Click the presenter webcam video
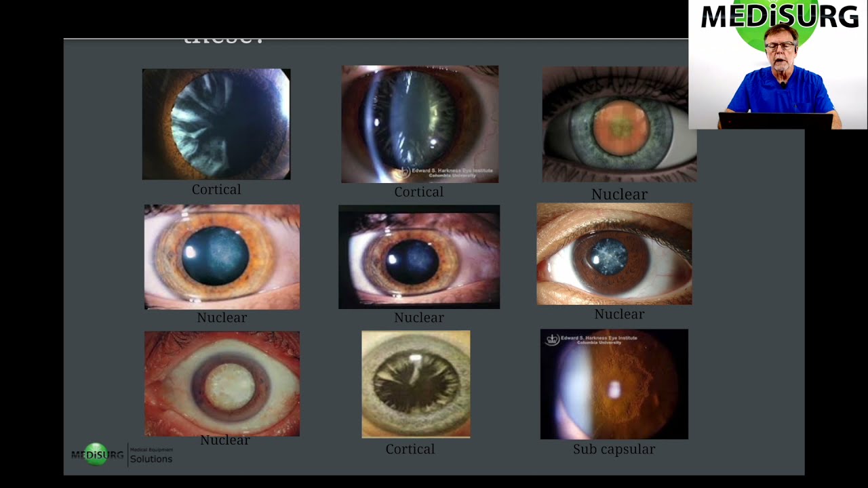868x488 pixels. (778, 64)
